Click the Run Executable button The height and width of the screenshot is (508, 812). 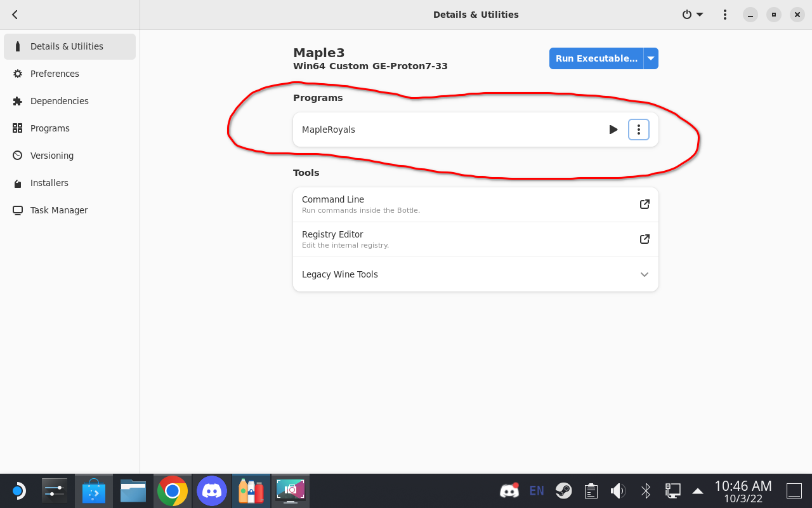point(596,58)
